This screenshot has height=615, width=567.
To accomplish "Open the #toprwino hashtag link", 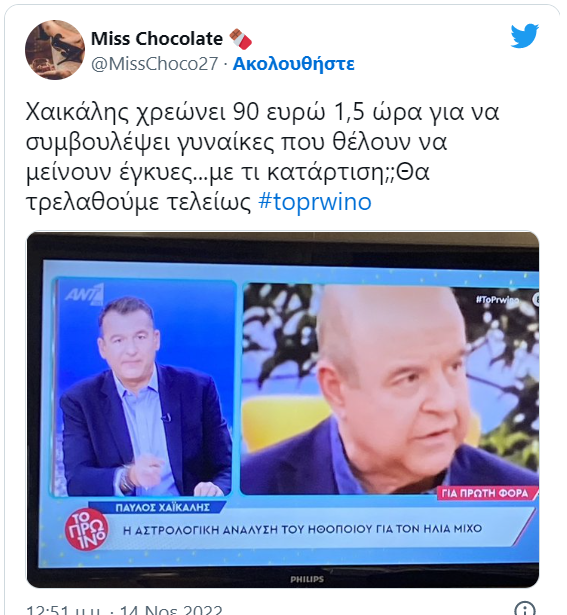I will (314, 202).
